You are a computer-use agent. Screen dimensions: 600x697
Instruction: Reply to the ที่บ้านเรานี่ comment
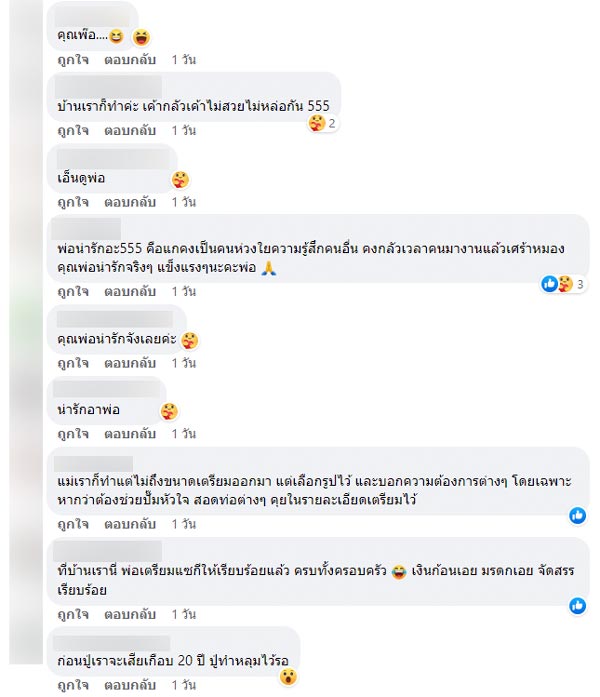tap(130, 614)
